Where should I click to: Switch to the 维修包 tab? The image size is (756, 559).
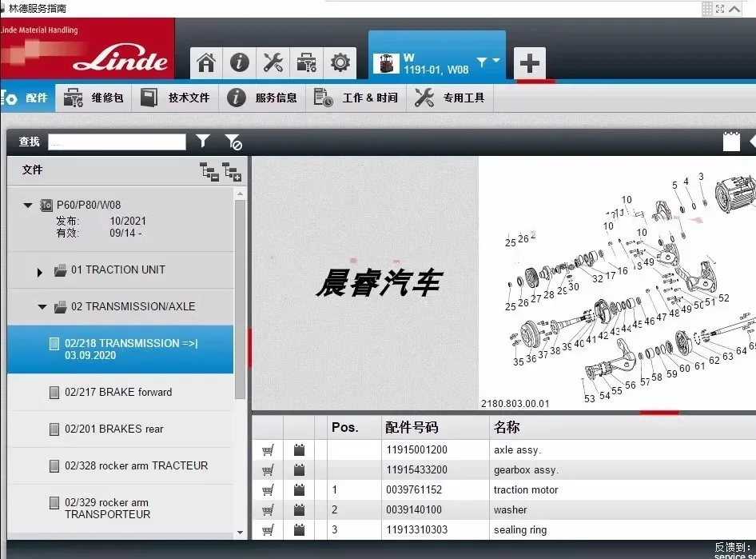(94, 98)
